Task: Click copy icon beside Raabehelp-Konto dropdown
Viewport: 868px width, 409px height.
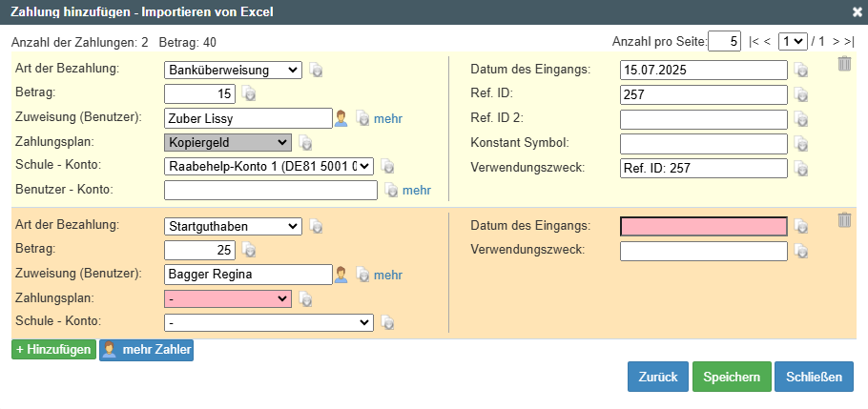Action: [x=387, y=166]
